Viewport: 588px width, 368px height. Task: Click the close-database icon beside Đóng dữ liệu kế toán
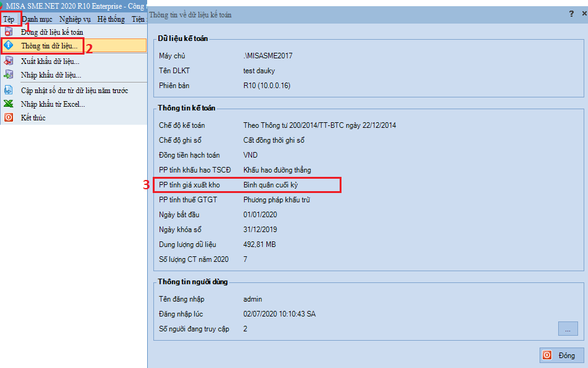9,32
